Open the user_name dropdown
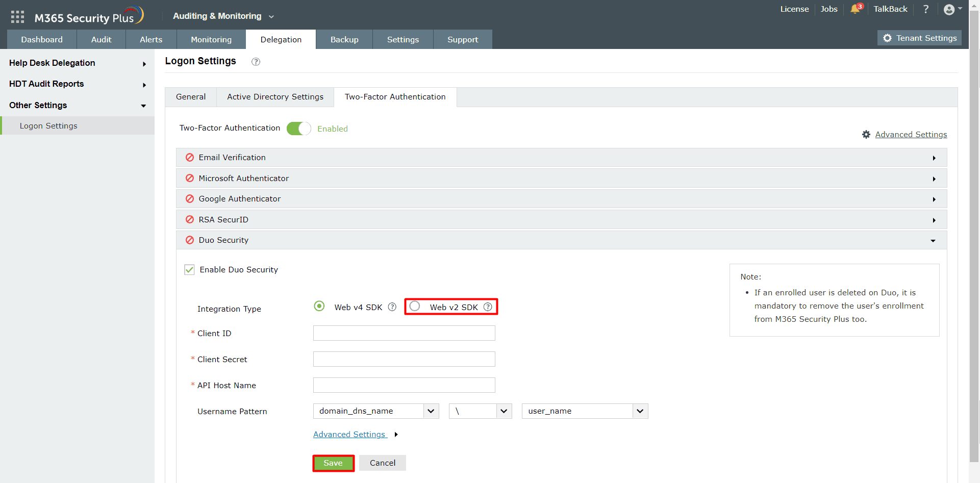 [x=585, y=411]
